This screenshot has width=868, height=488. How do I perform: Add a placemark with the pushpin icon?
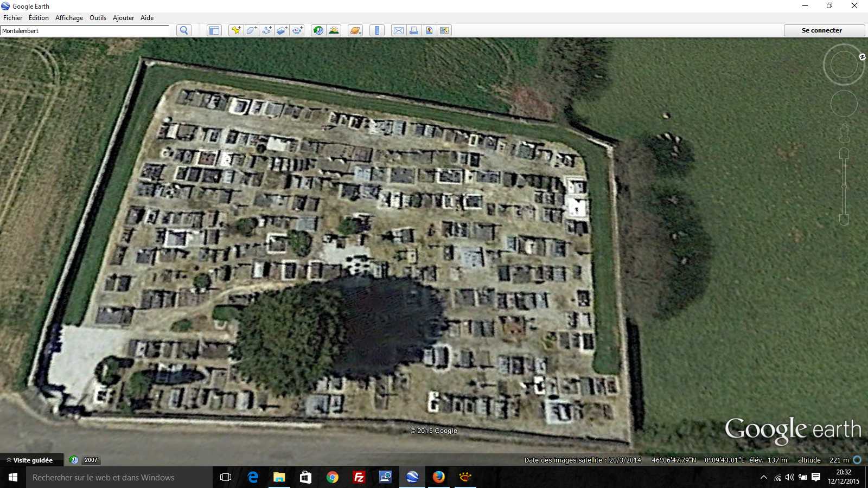click(x=236, y=30)
